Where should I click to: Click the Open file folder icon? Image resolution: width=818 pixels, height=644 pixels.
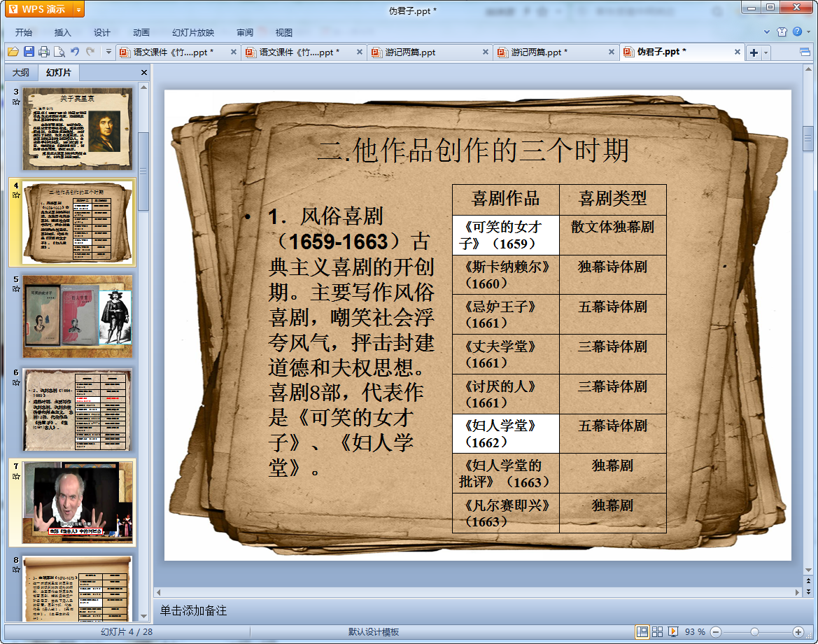(13, 52)
